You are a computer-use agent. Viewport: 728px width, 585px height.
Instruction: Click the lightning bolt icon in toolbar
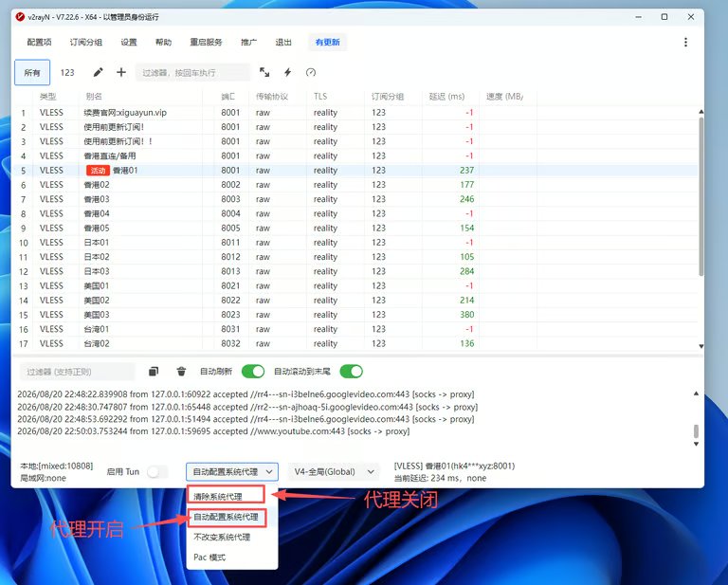click(288, 72)
